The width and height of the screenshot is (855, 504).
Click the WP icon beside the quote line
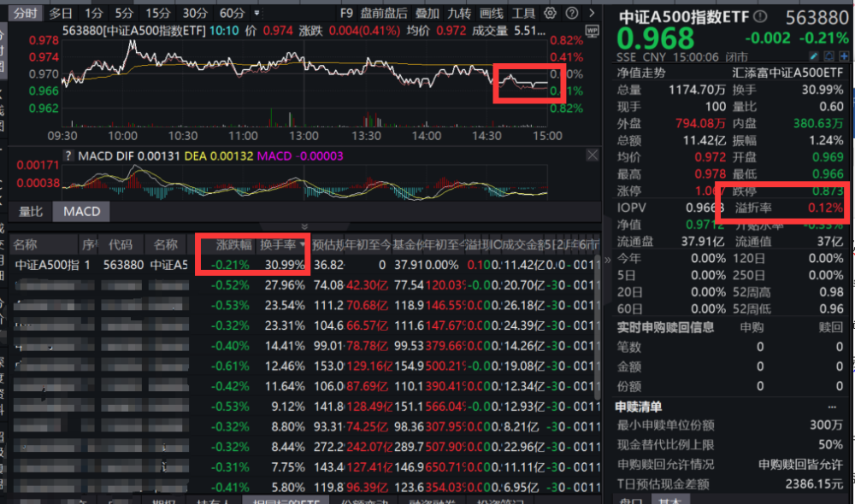[592, 29]
